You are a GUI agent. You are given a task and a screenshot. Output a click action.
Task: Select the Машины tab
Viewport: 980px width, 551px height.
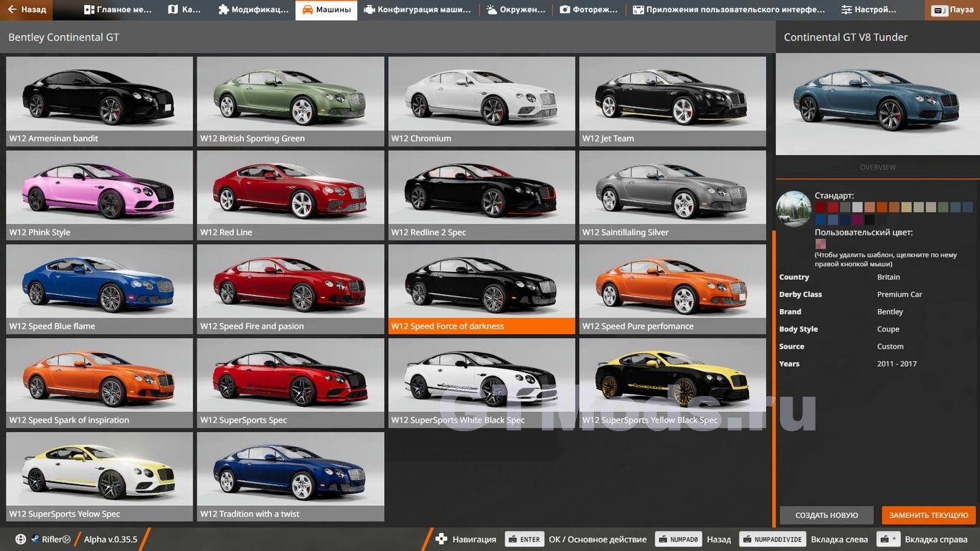coord(326,10)
